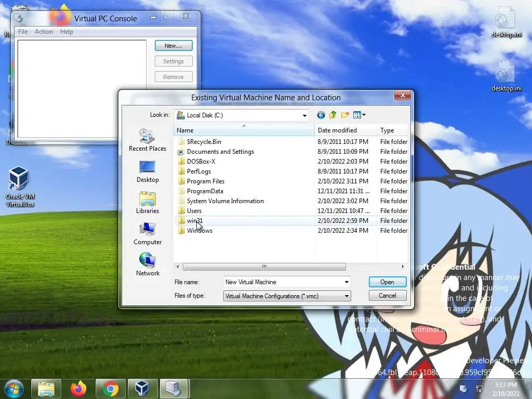Select the $Recycle.Bin folder
Image resolution: width=532 pixels, height=399 pixels.
pos(204,141)
